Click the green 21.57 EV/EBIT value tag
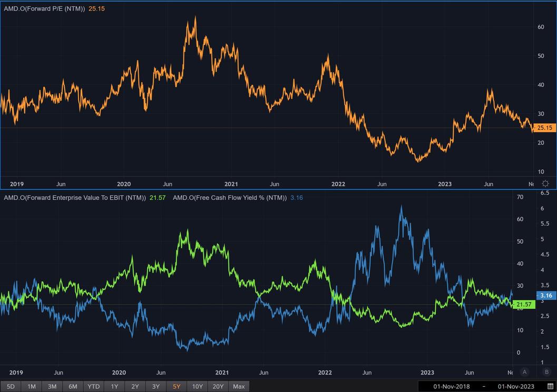Screen dimensions: 557x392 (x=524, y=305)
